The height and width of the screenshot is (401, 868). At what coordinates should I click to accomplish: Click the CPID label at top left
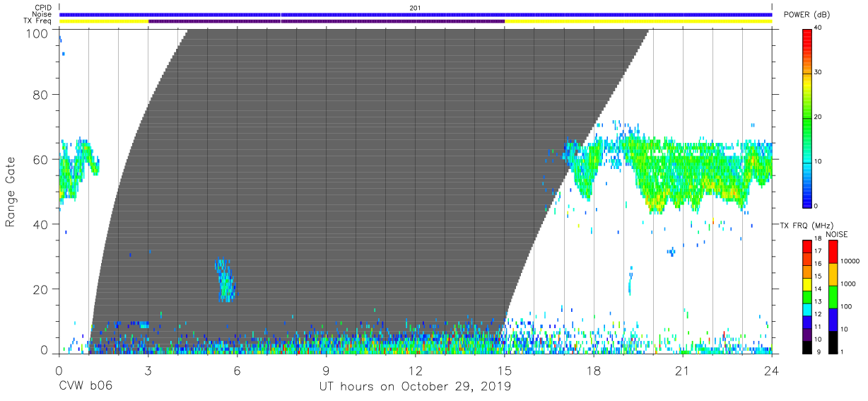pyautogui.click(x=43, y=8)
